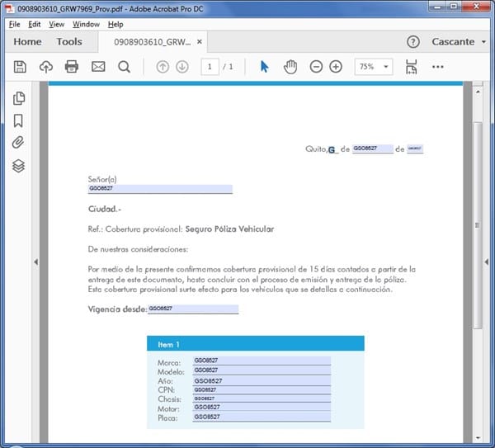Screen dimensions: 495x448
Task: Send file by email envelope icon
Action: (x=98, y=67)
